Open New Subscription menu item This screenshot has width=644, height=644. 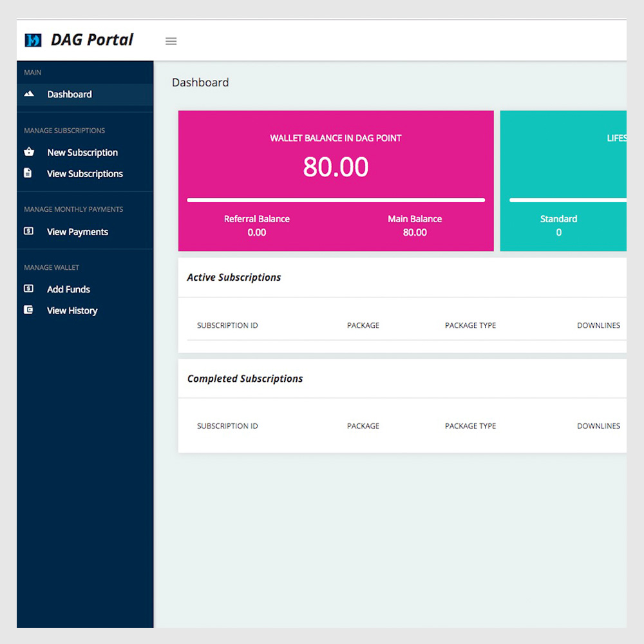point(82,153)
